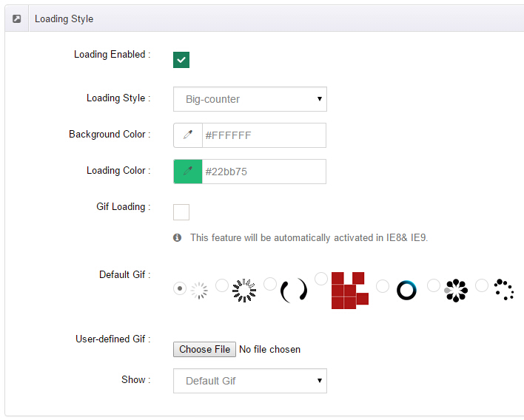Open the Loading Style Big-counter dropdown

[250, 99]
